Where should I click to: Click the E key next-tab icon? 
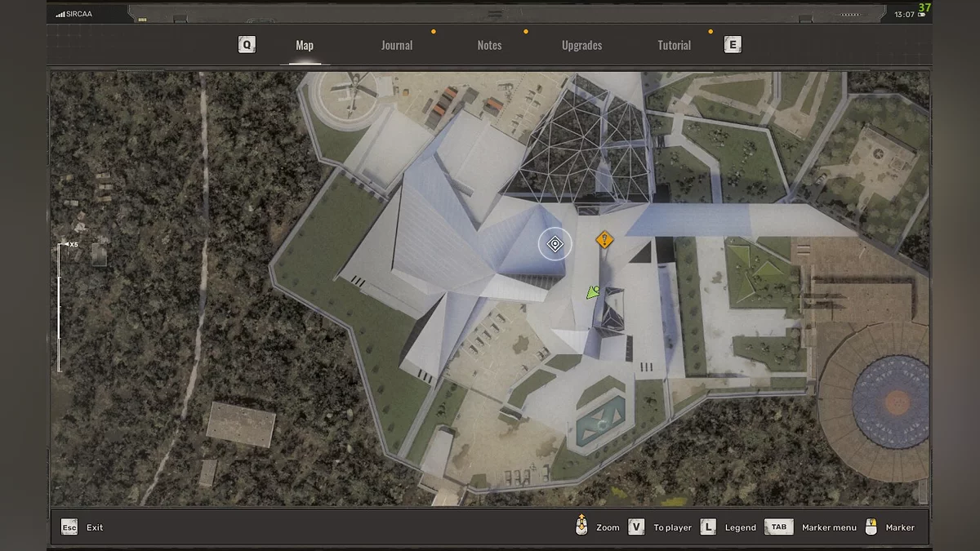(x=733, y=45)
